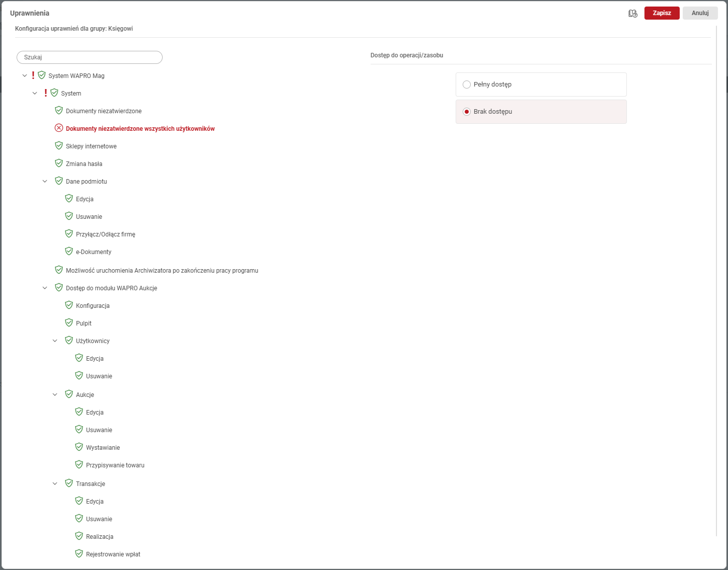Screen dimensions: 728x570
Task: Select the Brak dostępu radio option
Action: 467,112
